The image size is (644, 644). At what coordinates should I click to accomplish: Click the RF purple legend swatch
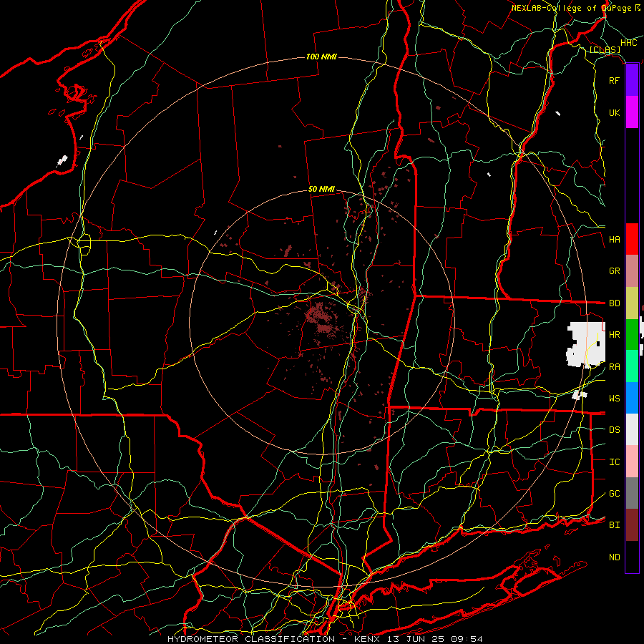(x=632, y=80)
